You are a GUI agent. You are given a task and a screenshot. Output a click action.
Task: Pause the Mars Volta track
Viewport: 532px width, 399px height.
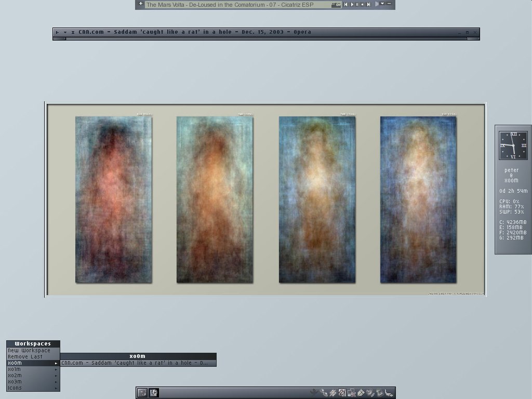[x=357, y=4]
